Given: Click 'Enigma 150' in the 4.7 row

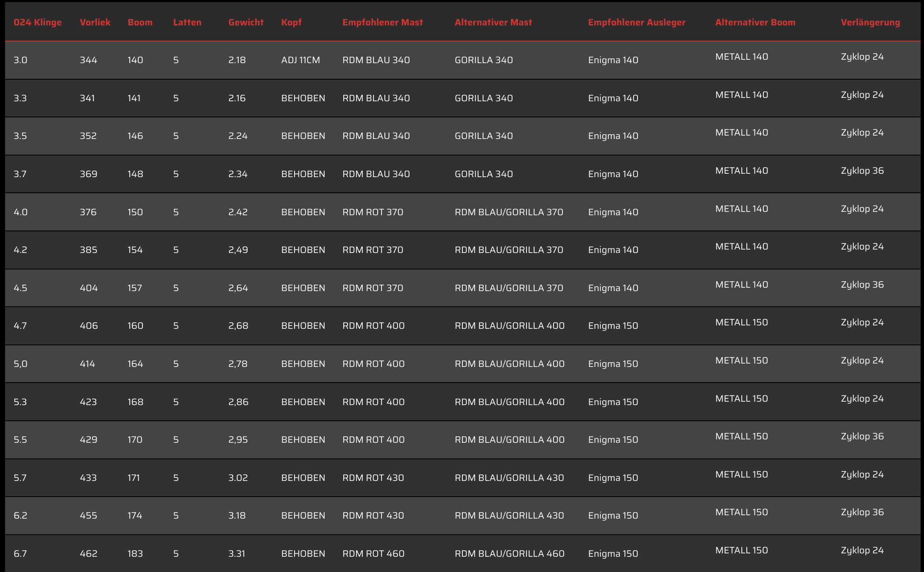Looking at the screenshot, I should (613, 326).
